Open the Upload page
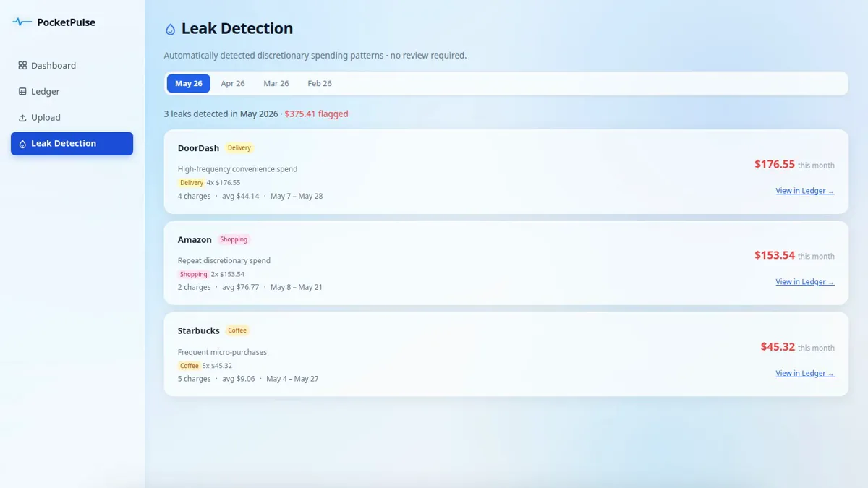Screen dimensions: 868x488 (72, 117)
